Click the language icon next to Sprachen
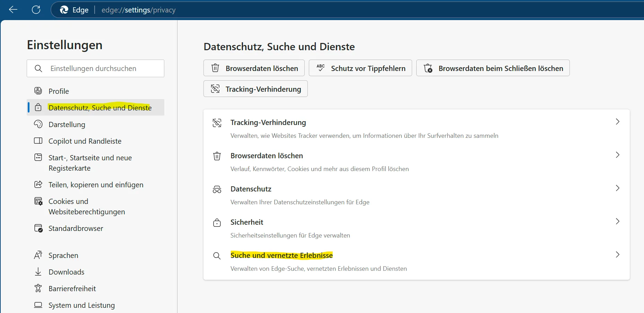 [38, 255]
